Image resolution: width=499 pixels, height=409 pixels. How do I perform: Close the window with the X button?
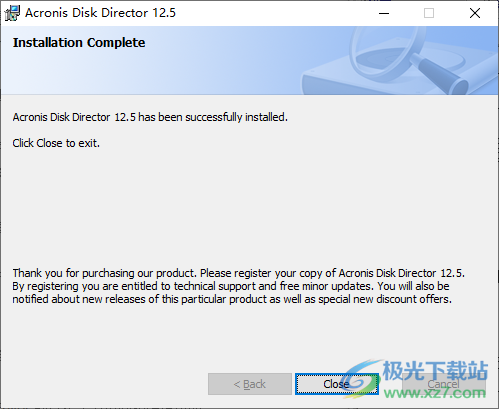click(475, 13)
